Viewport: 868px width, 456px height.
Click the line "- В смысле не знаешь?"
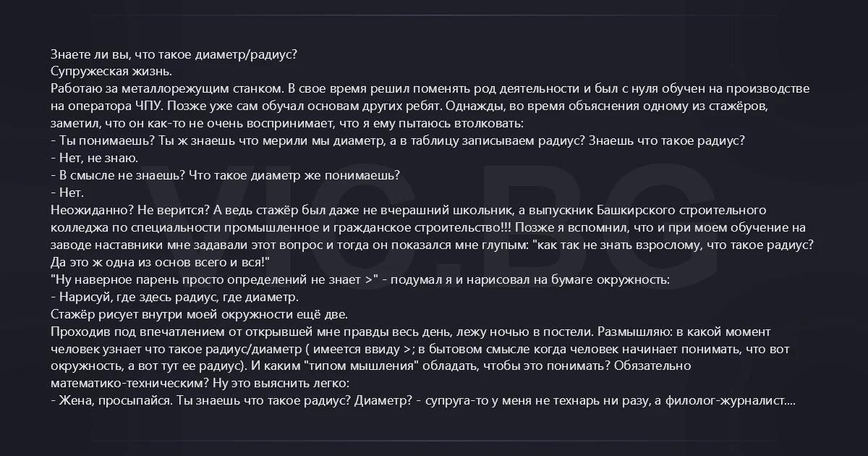point(116,176)
